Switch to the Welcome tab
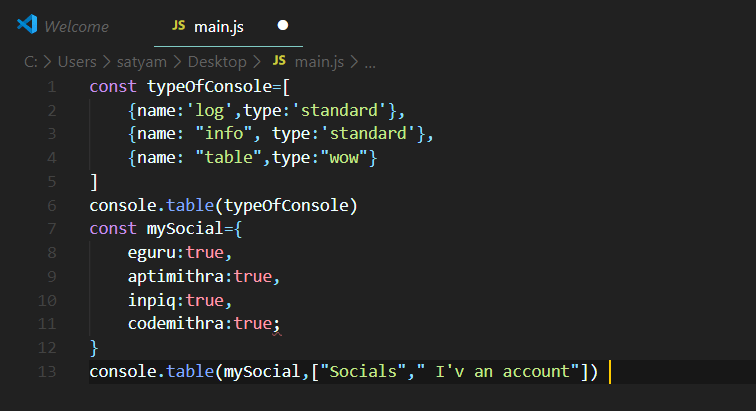The width and height of the screenshot is (756, 411). tap(76, 27)
